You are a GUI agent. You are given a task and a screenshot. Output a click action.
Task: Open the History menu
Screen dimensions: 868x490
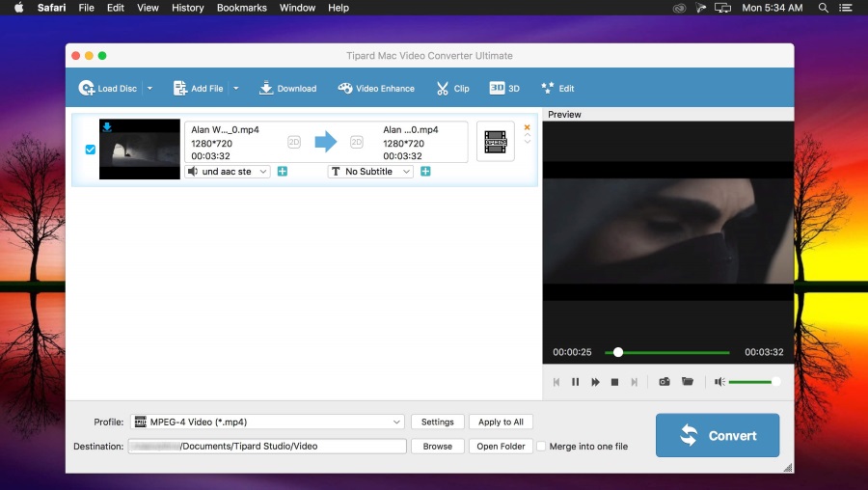(x=188, y=8)
